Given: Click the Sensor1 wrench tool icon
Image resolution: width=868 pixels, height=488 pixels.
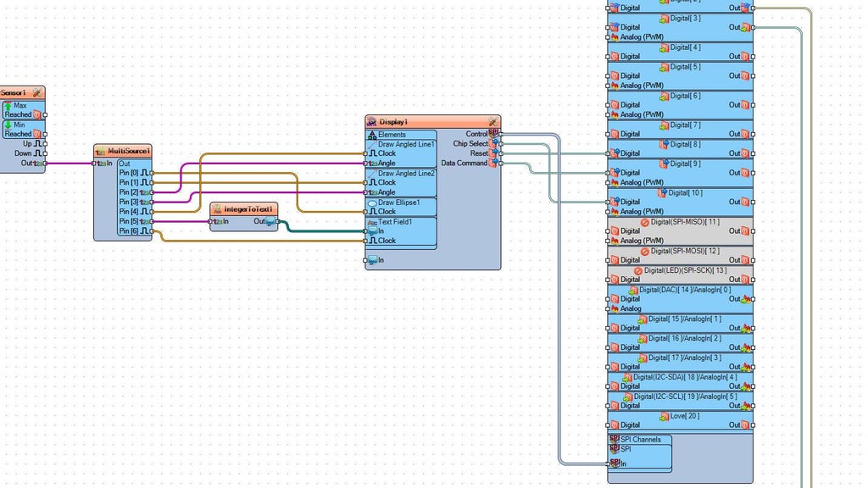Looking at the screenshot, I should 37,92.
